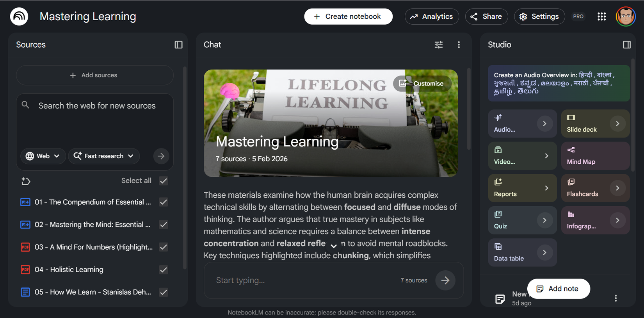The height and width of the screenshot is (318, 644).
Task: Click the markdown icon for source 02
Action: click(25, 225)
